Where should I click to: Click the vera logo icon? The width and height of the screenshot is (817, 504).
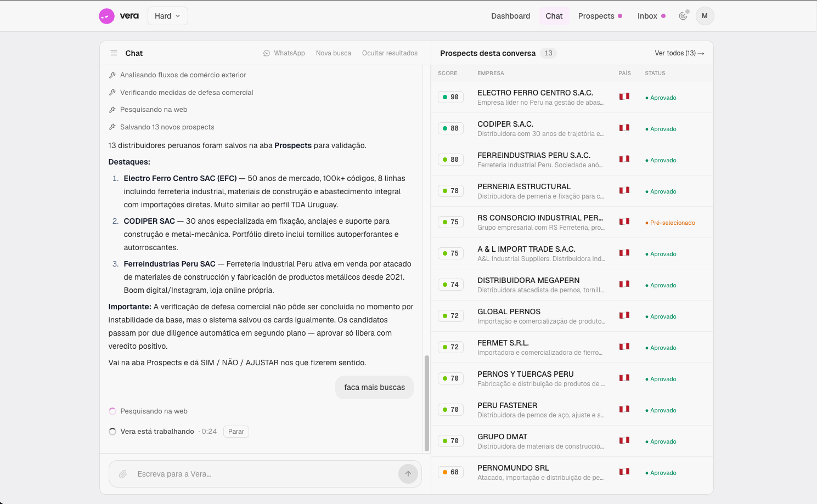(106, 16)
